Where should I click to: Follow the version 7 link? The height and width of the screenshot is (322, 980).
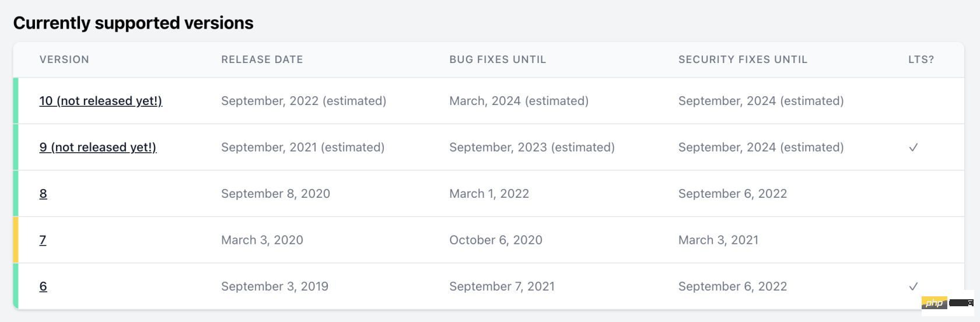click(43, 240)
